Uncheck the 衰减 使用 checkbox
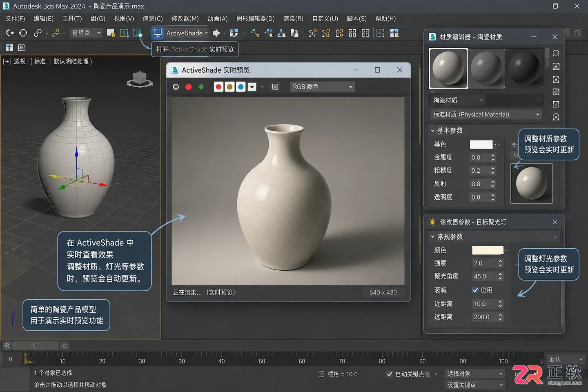 (475, 290)
